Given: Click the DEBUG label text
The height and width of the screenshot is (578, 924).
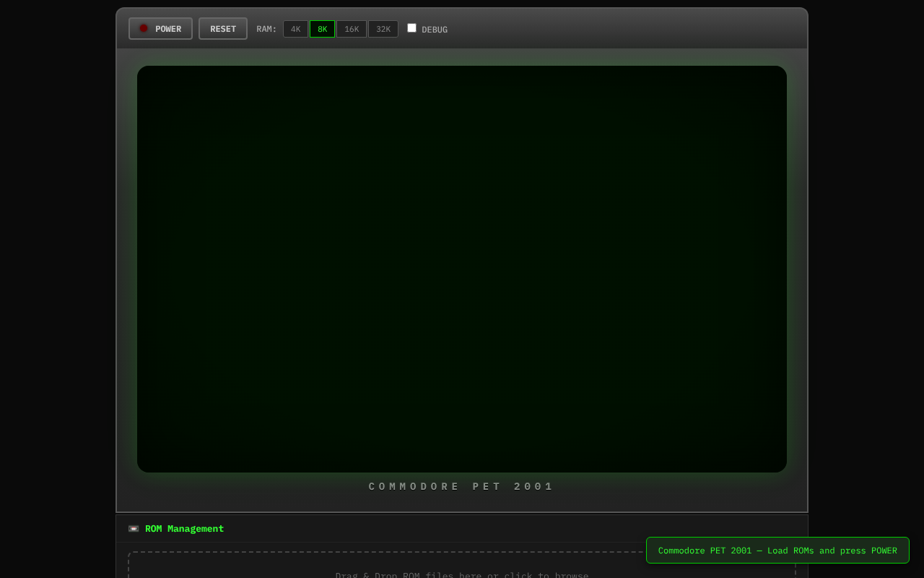Looking at the screenshot, I should [x=435, y=30].
